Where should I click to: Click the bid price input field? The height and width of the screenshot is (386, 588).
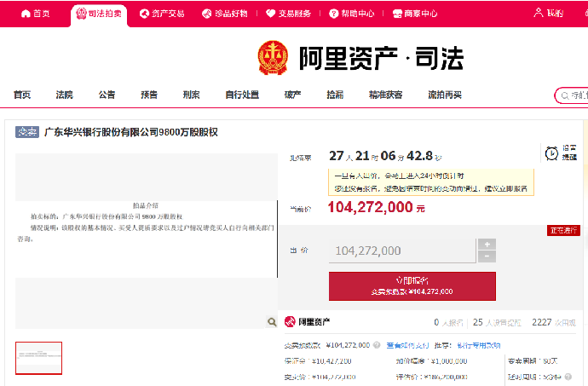point(401,251)
